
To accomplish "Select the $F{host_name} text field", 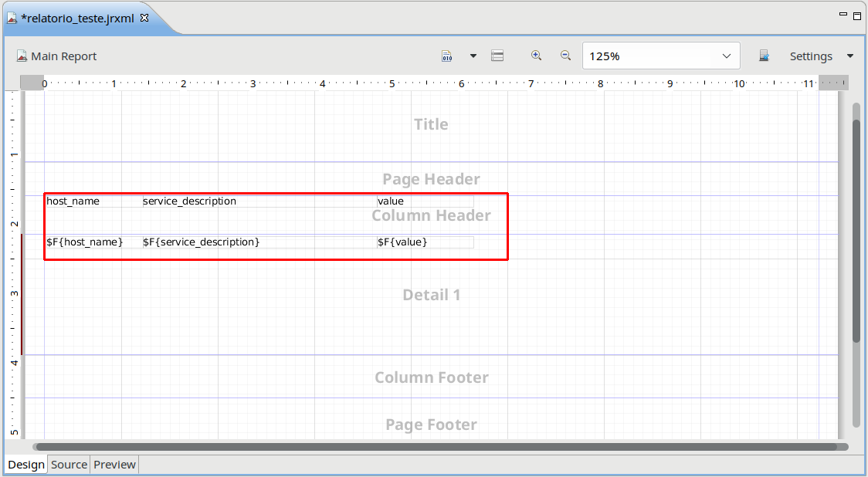I will click(x=85, y=242).
